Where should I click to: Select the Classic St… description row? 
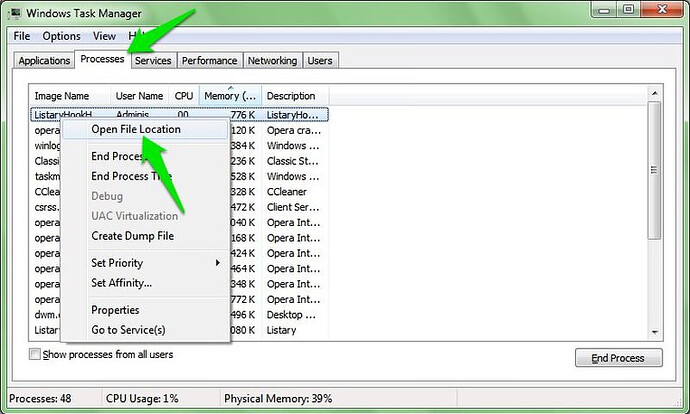pyautogui.click(x=292, y=161)
